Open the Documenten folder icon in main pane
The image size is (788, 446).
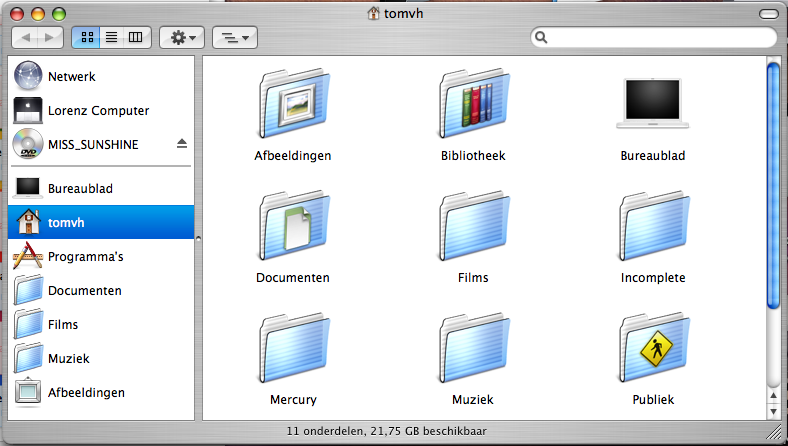click(294, 226)
